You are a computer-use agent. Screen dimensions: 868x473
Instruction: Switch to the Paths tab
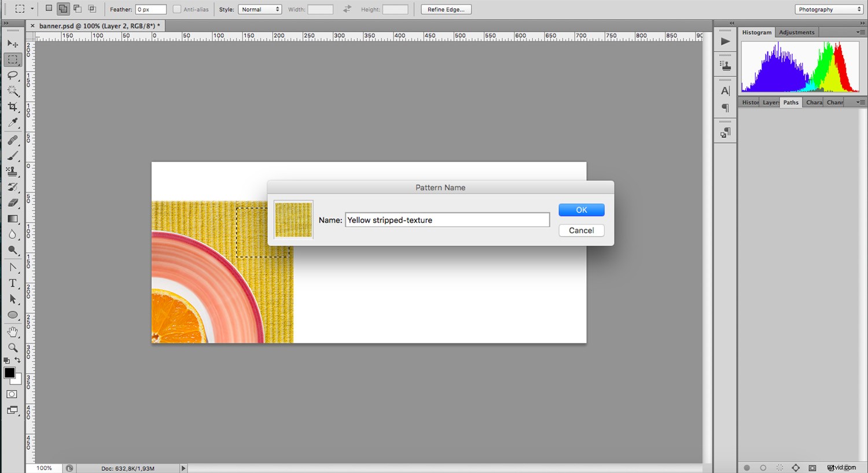790,102
